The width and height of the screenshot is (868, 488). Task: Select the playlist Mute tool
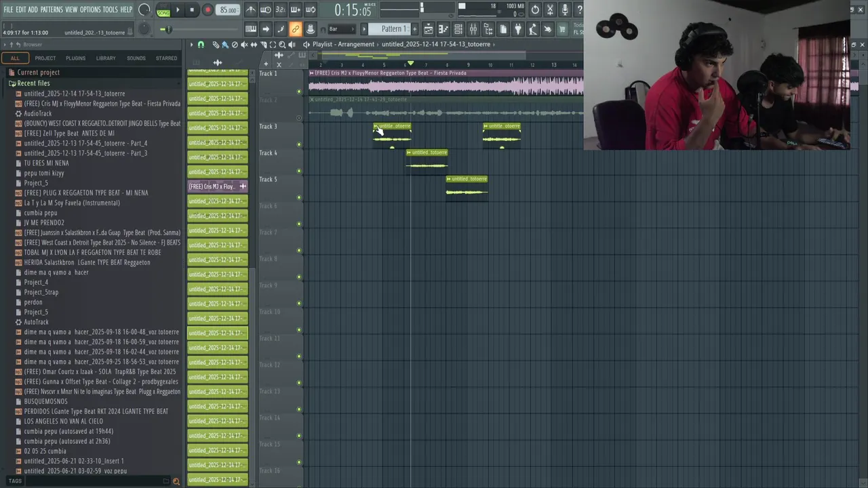click(x=244, y=45)
